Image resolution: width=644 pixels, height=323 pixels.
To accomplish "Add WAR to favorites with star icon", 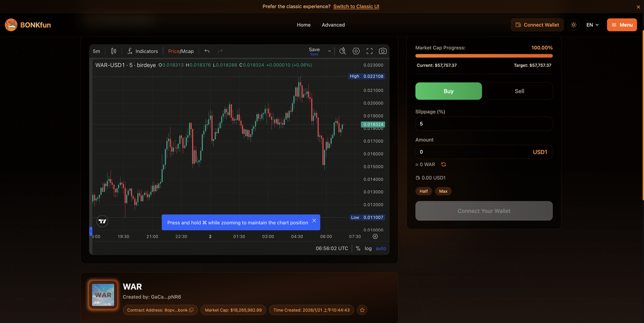I will click(x=362, y=310).
